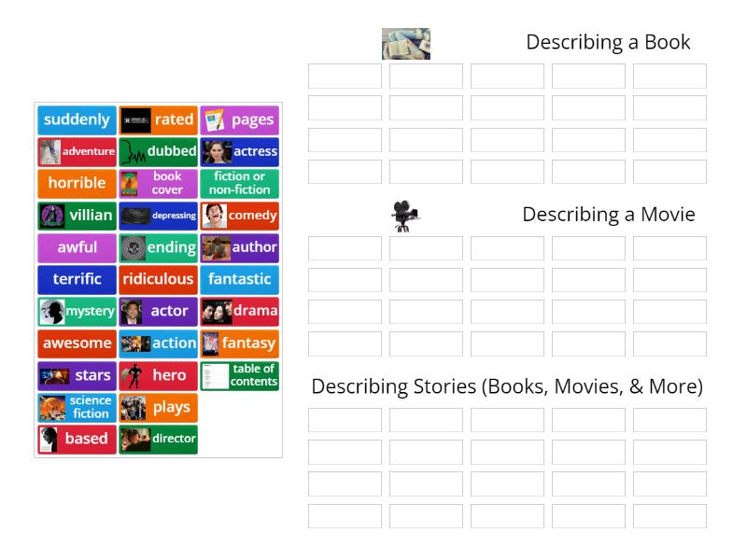Click the Describing a Book heading

coord(608,42)
